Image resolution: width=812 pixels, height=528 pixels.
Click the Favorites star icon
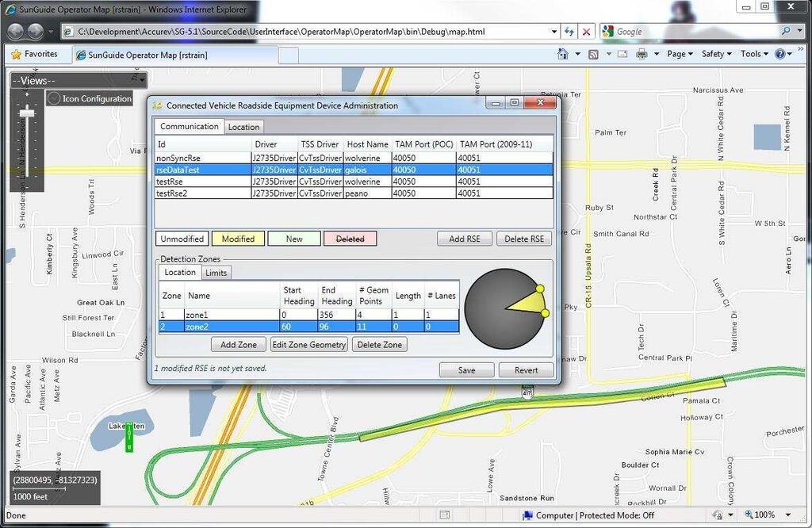[x=17, y=54]
